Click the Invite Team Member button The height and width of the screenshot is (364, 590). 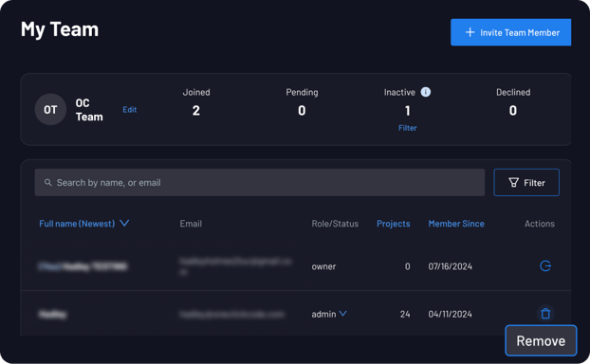[x=510, y=32]
